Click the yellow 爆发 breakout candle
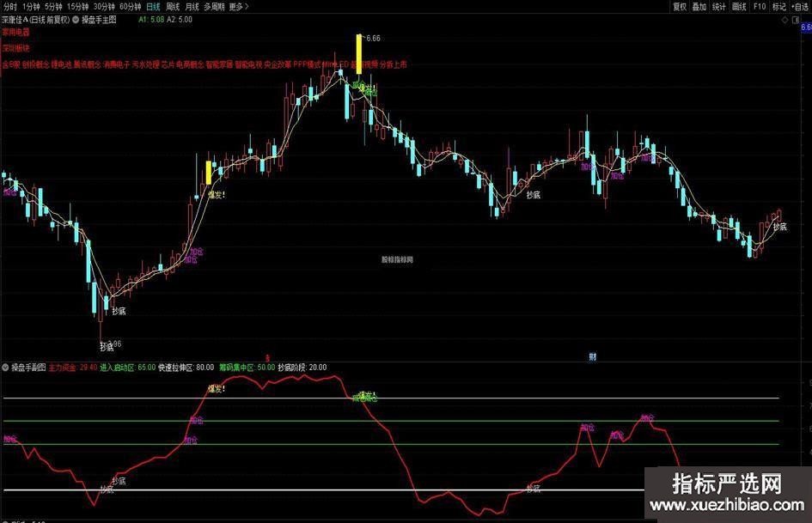The image size is (812, 523). (x=209, y=173)
